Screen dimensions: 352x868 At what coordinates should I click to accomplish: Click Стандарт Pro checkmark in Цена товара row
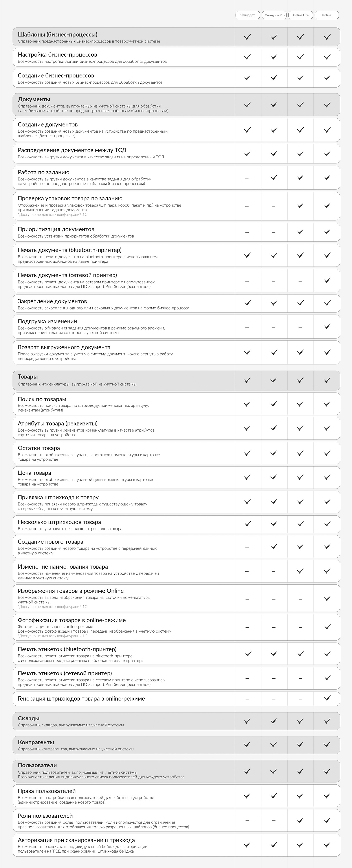[x=274, y=477]
